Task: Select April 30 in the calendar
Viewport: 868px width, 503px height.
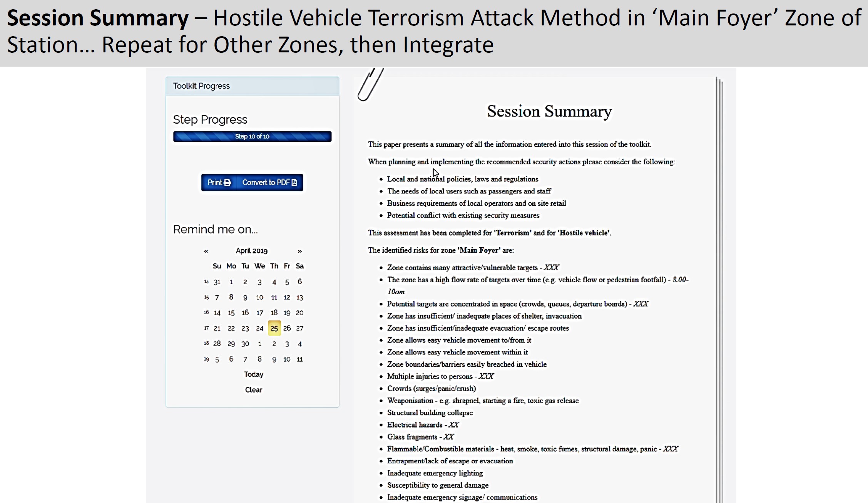Action: point(245,344)
